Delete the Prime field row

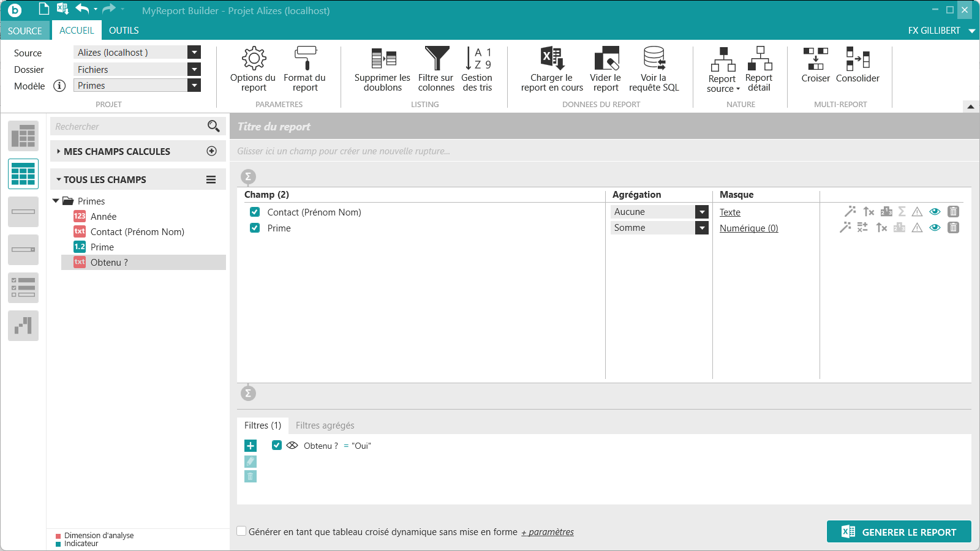point(953,228)
